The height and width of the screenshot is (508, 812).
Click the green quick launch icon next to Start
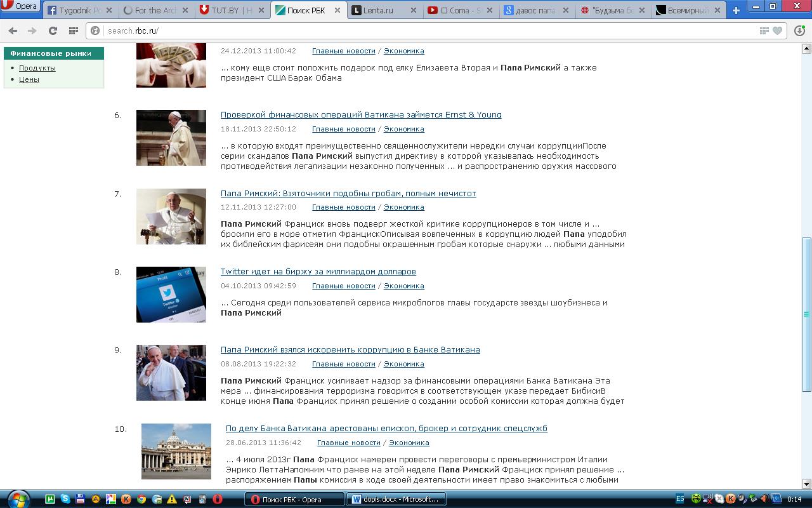click(50, 499)
